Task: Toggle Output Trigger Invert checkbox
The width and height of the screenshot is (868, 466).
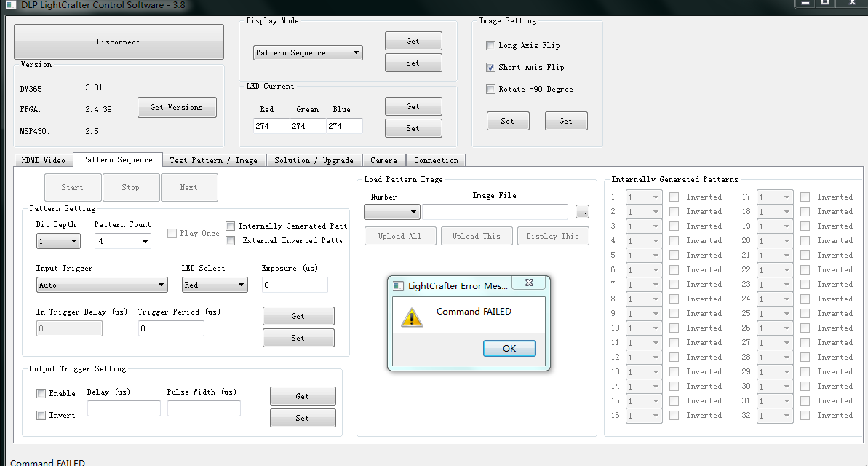Action: pos(41,415)
